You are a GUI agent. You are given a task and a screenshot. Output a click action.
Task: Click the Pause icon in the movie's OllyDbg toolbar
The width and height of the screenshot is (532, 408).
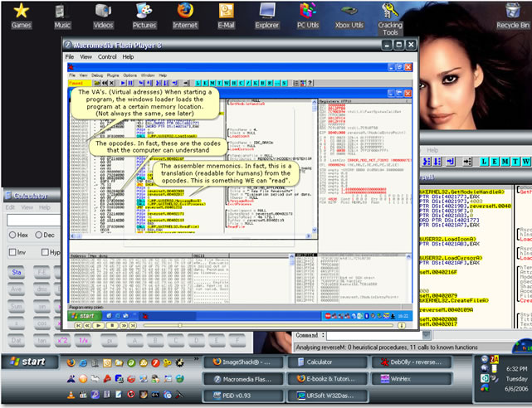130,83
